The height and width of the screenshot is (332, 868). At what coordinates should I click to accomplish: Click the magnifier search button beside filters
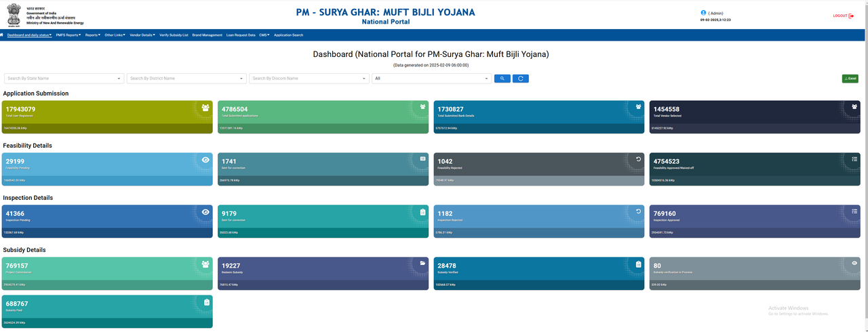click(x=502, y=79)
